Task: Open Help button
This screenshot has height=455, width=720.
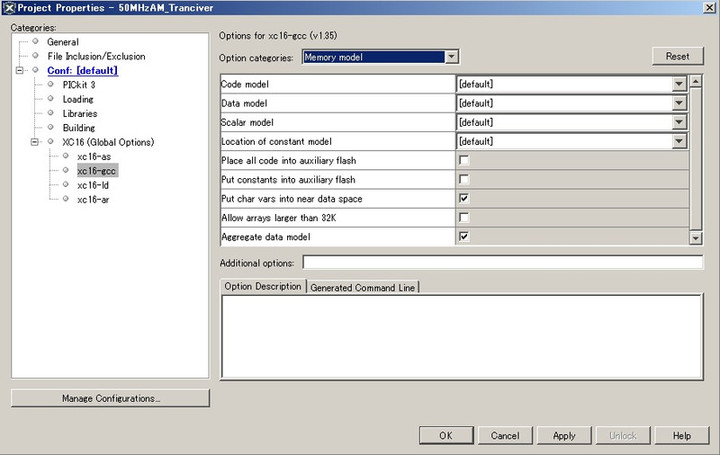Action: [x=682, y=435]
